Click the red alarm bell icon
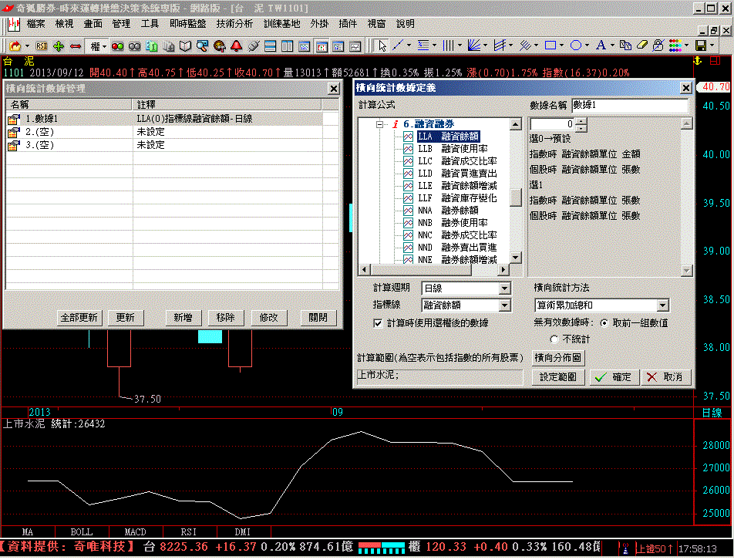Screen dimensions: 734x560 pyautogui.click(x=236, y=46)
